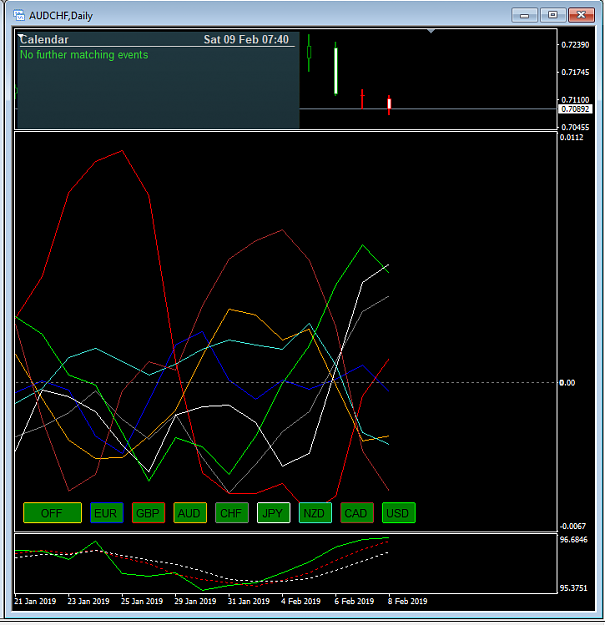Click the Calendar panel title
605x625 pixels.
(x=45, y=39)
